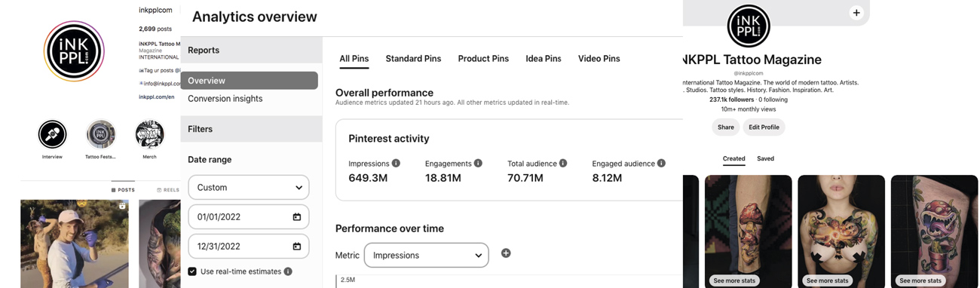
Task: Click the info icon beside Total audience
Action: click(x=563, y=164)
